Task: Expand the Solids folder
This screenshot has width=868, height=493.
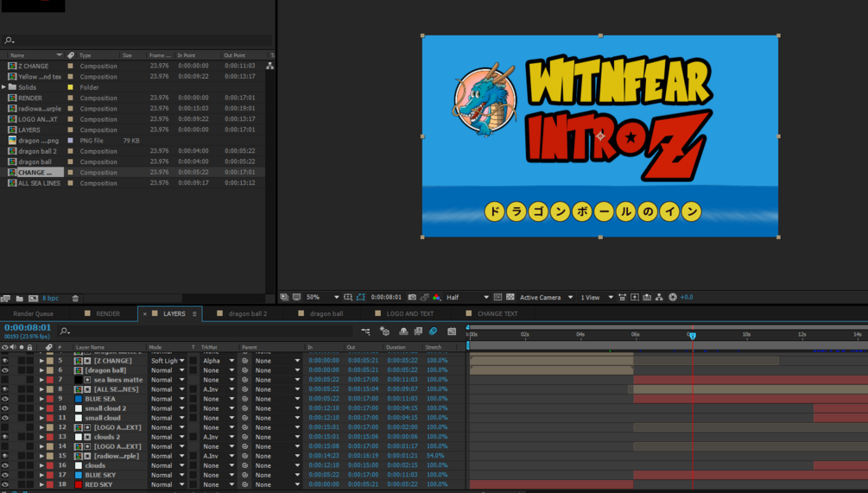Action: (3, 87)
